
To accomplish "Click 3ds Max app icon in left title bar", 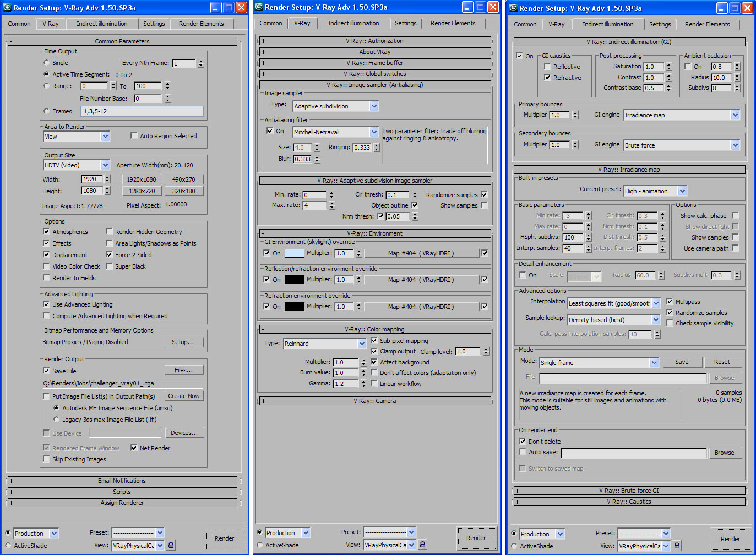I will tap(8, 8).
